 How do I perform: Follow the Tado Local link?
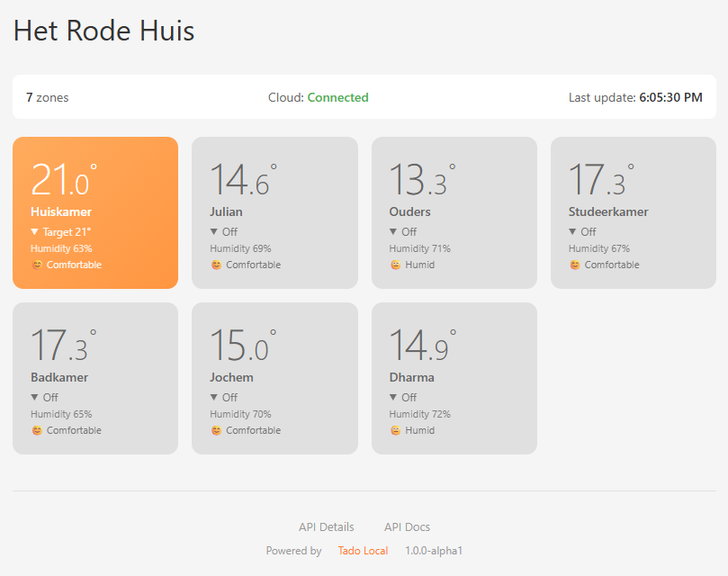coord(363,551)
